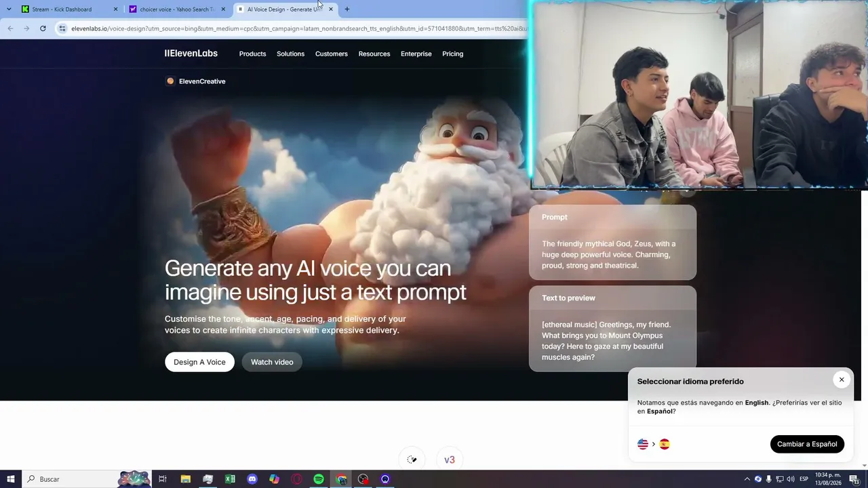The image size is (868, 488).
Task: Click the 'Generate any AI voice' headline
Action: [315, 280]
